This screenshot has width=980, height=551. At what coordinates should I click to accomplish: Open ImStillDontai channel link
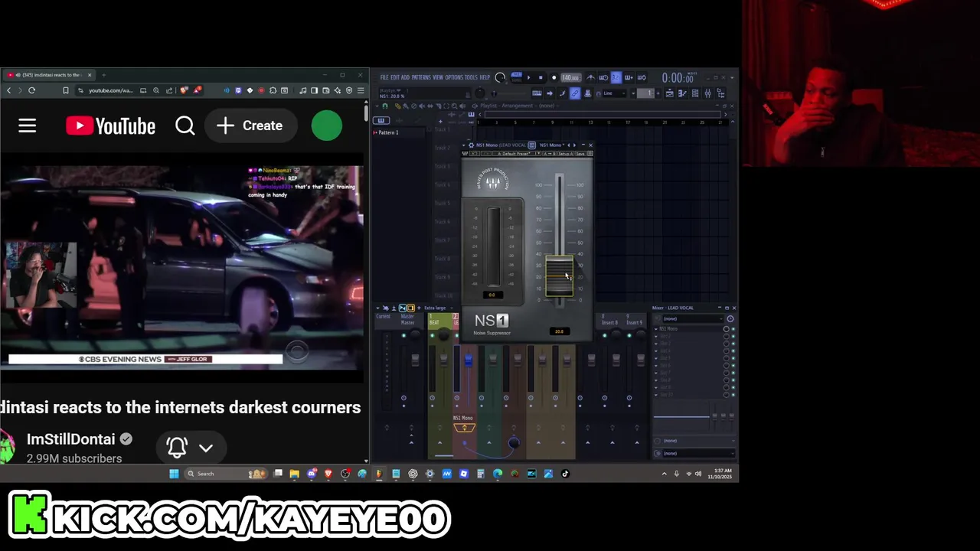pos(70,439)
